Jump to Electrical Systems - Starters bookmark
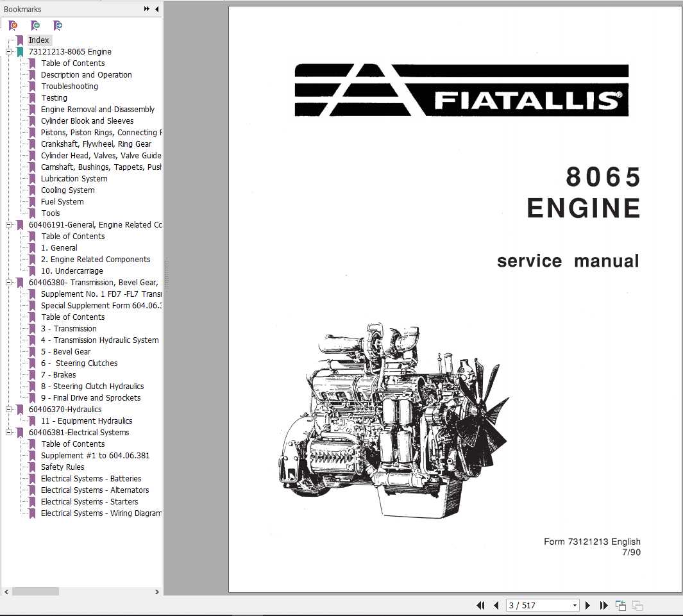Image resolution: width=683 pixels, height=616 pixels. click(x=89, y=501)
